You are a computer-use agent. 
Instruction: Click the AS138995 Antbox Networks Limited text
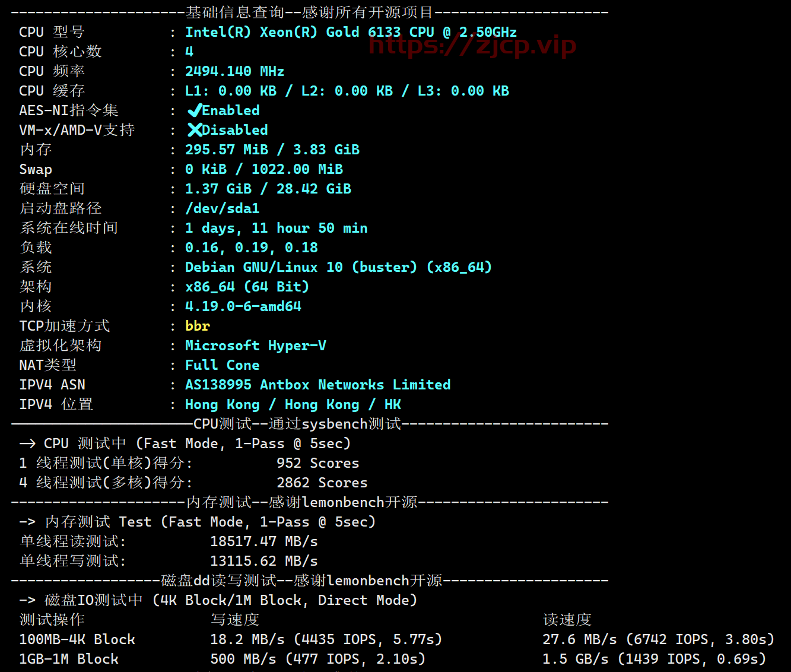318,385
